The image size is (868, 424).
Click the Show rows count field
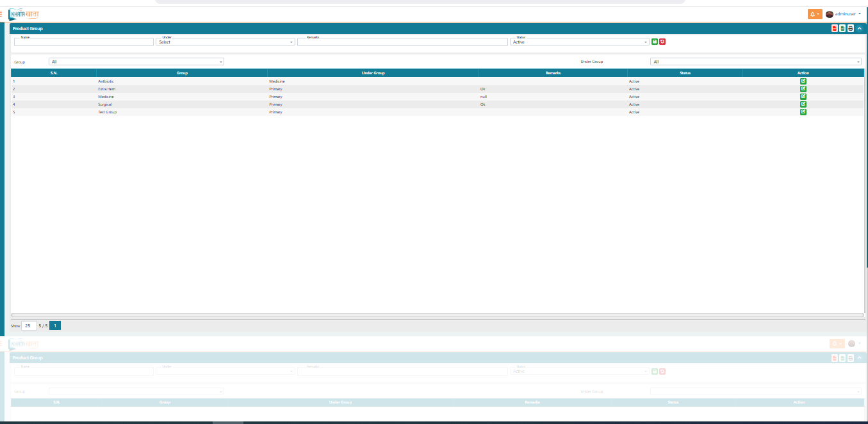click(29, 325)
